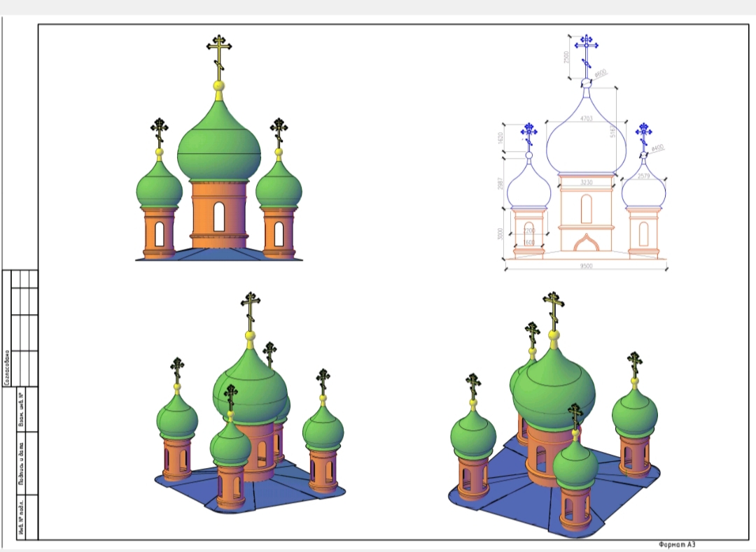This screenshot has width=756, height=552.
Task: Select the 1620 small cross height dimension
Action: [500, 139]
